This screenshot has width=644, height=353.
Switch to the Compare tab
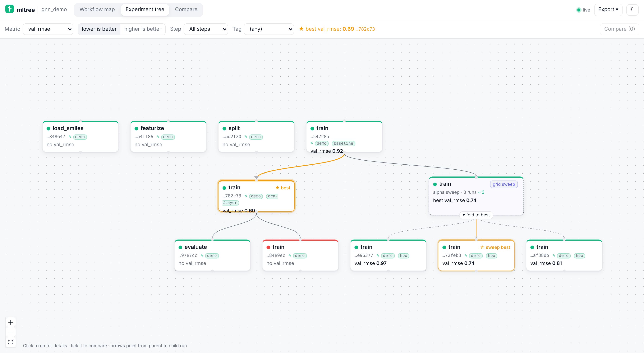[186, 10]
